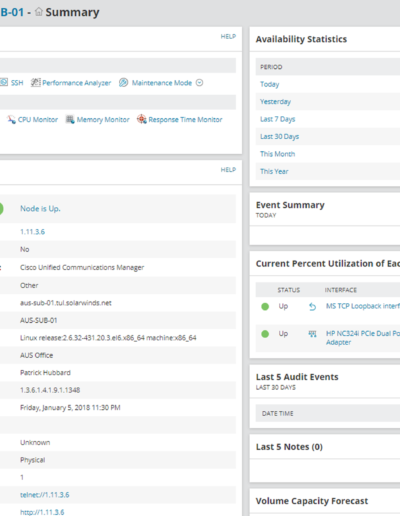
Task: Click the Response Time Monitor icon
Action: click(142, 119)
